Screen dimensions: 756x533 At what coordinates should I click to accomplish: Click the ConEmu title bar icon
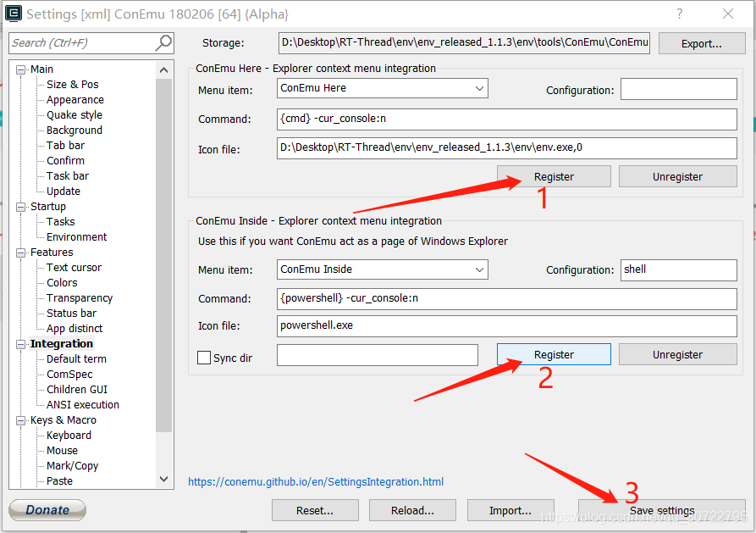click(x=13, y=14)
